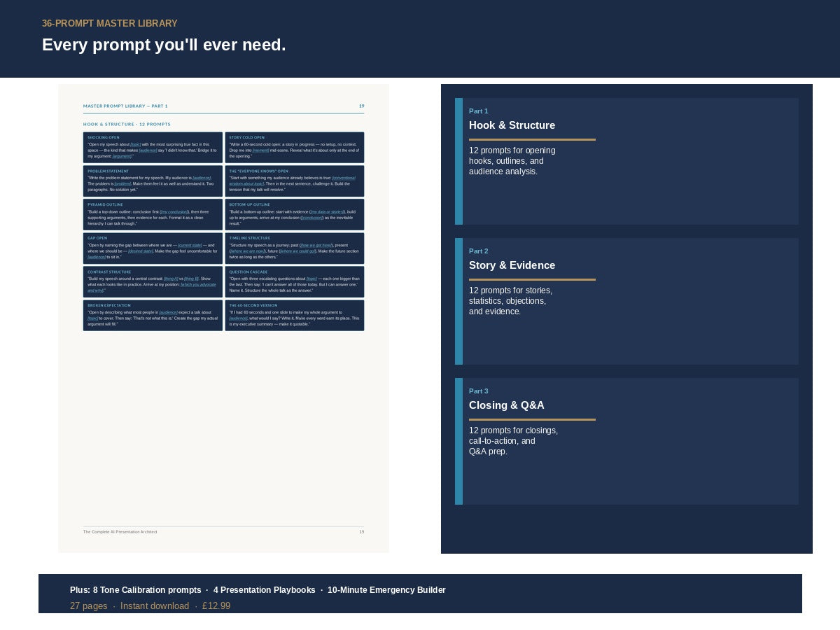Click '8 Tone Calibration prompts' text
This screenshot has height=630, width=840.
pos(146,590)
